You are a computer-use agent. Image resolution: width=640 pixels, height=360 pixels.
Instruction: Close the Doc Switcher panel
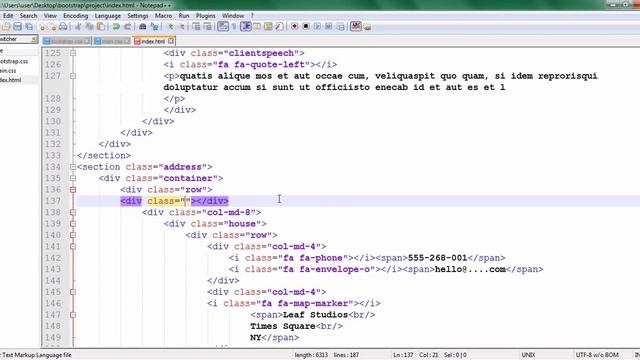34,39
